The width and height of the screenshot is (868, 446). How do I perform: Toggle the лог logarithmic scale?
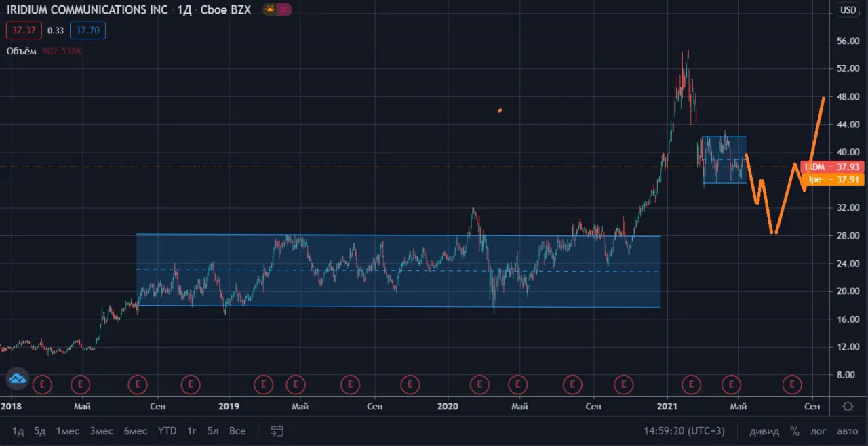[818, 431]
